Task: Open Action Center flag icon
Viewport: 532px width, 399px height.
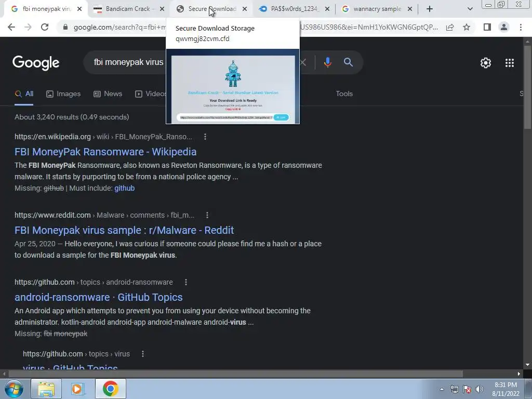Action: coord(467,389)
